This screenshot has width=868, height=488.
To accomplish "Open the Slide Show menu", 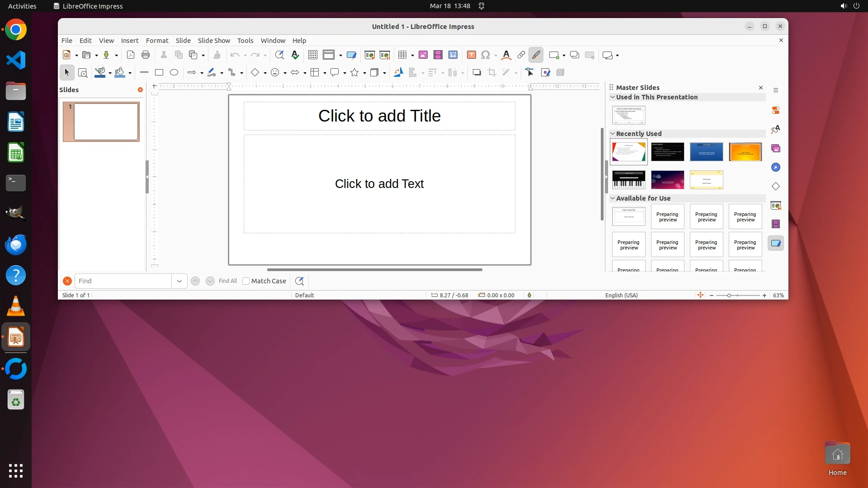I will click(x=214, y=41).
